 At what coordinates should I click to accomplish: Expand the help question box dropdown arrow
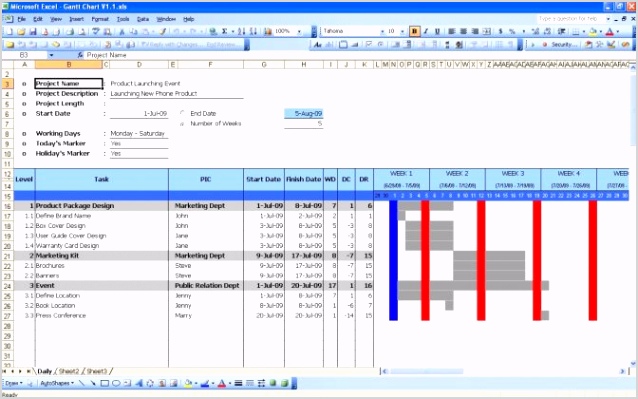[608, 19]
